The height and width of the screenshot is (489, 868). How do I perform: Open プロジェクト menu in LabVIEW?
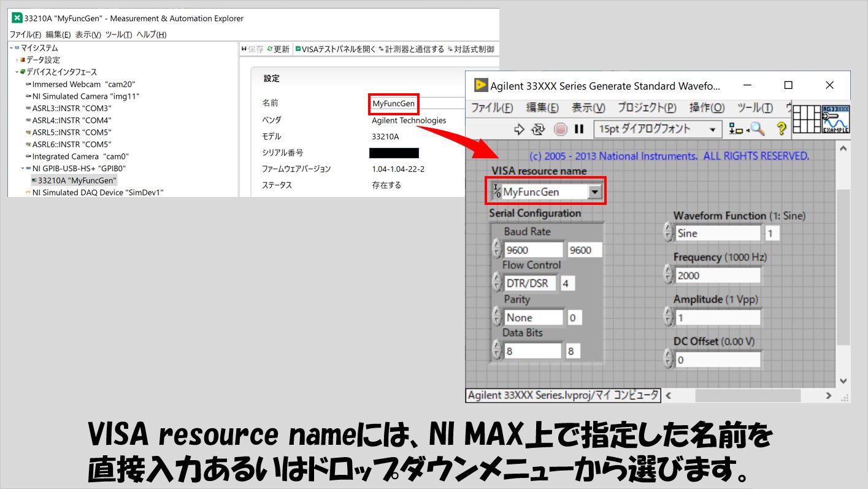point(647,108)
